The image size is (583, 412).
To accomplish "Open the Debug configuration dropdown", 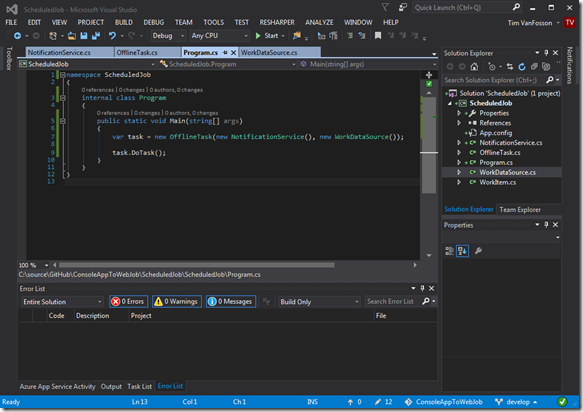I will click(168, 36).
